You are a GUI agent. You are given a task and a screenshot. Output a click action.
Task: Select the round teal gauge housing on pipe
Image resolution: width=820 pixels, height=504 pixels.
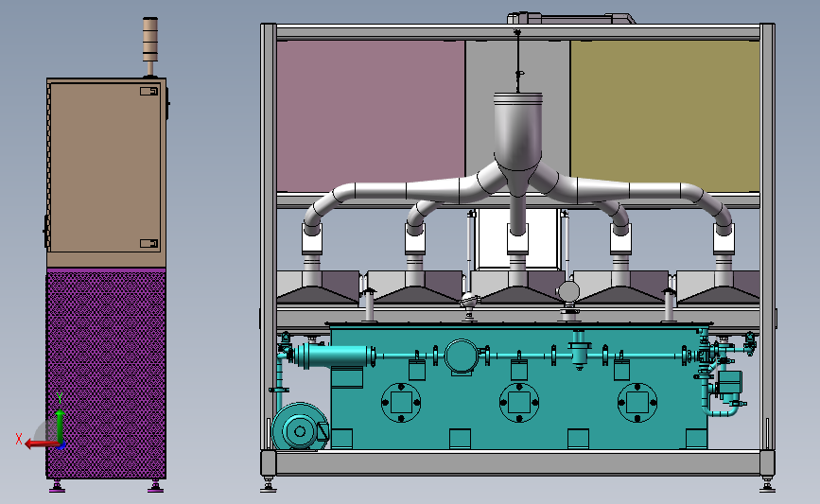(462, 356)
